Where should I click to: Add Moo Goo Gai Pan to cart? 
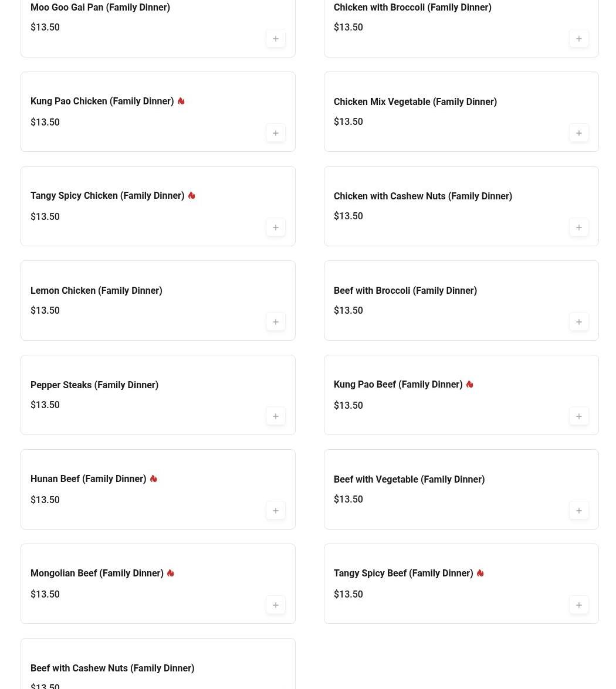coord(276,39)
